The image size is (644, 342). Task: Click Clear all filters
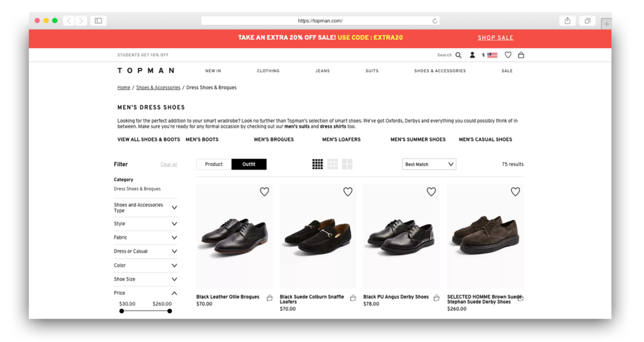point(169,165)
